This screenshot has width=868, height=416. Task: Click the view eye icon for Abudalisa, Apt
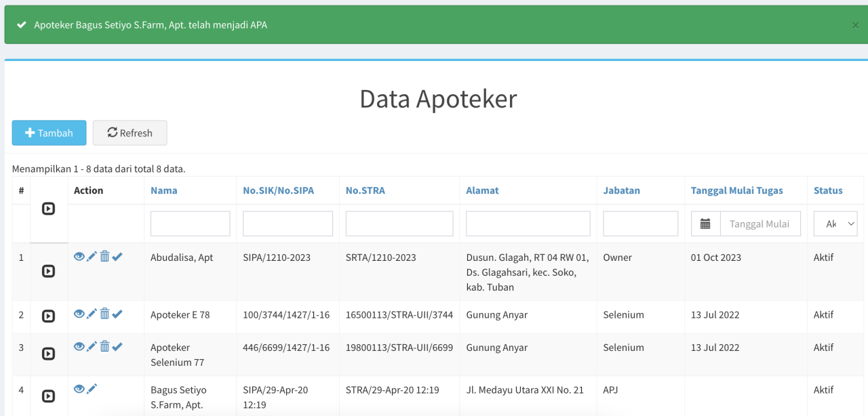pos(79,257)
